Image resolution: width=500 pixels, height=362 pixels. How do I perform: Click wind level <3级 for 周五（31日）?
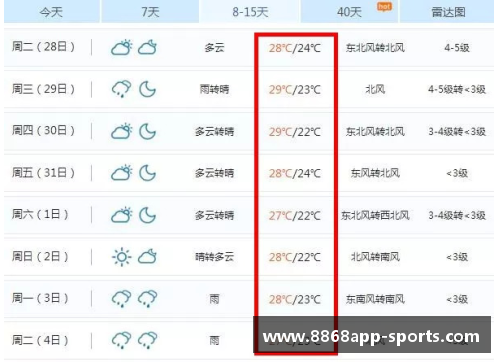tap(457, 173)
